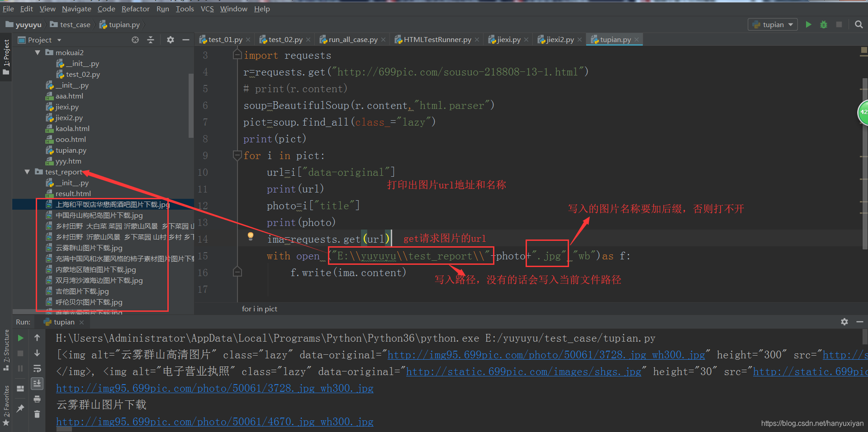Collapse the mokuai2 folder
This screenshot has height=432, width=868.
click(x=38, y=52)
